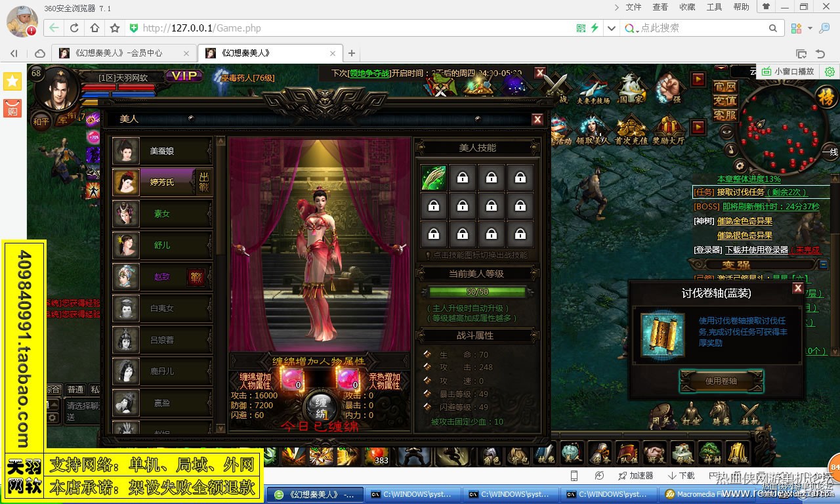Image resolution: width=840 pixels, height=504 pixels.
Task: Toggle the 戰 badge for 赵致
Action: 196,277
